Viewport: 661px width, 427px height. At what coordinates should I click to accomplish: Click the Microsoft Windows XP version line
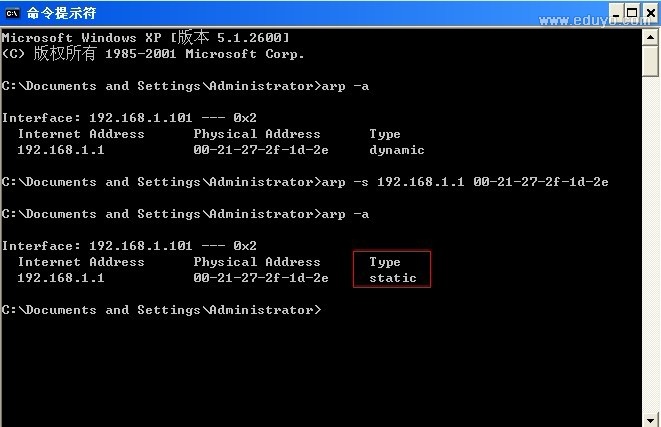(x=146, y=38)
